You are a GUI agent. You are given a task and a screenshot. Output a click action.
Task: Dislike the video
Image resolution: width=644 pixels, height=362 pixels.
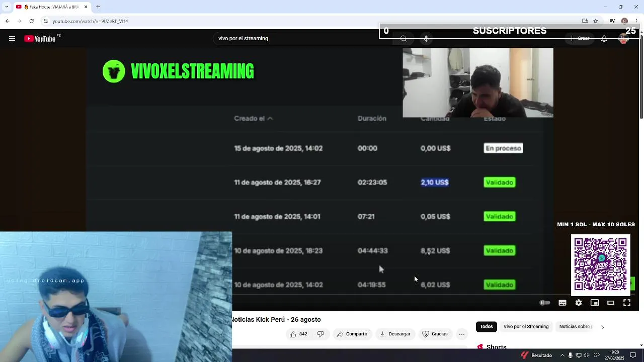pos(320,334)
